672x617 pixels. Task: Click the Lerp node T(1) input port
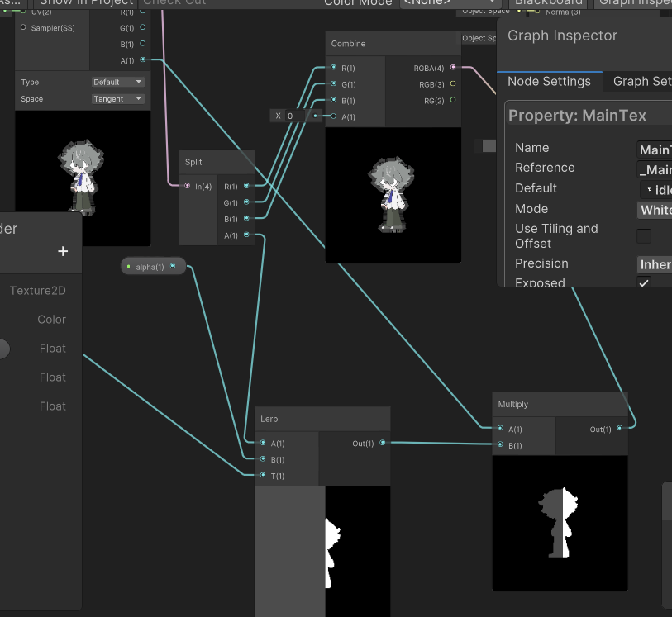(262, 476)
